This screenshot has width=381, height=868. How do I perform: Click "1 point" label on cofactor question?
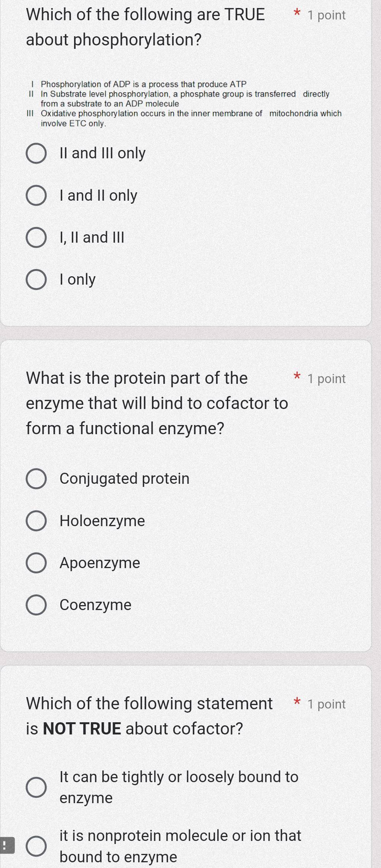coord(326,704)
